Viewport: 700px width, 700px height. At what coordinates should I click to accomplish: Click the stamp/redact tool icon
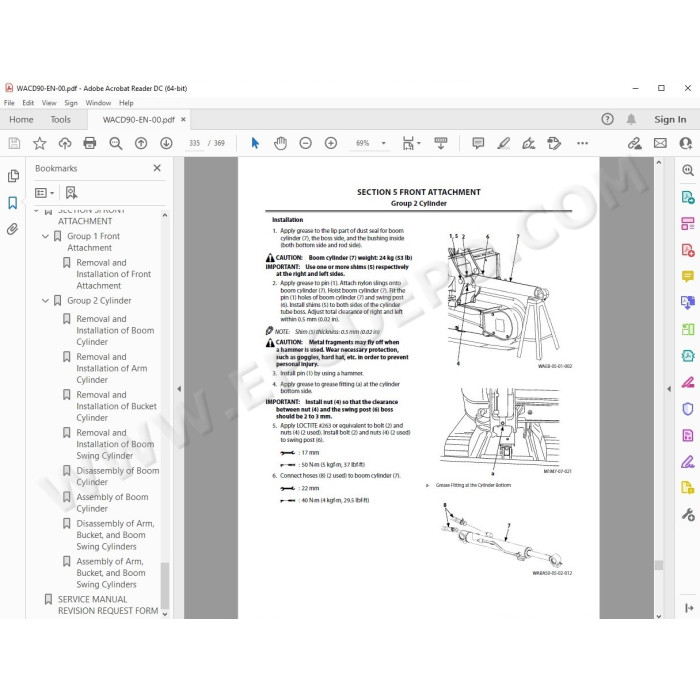tap(554, 143)
